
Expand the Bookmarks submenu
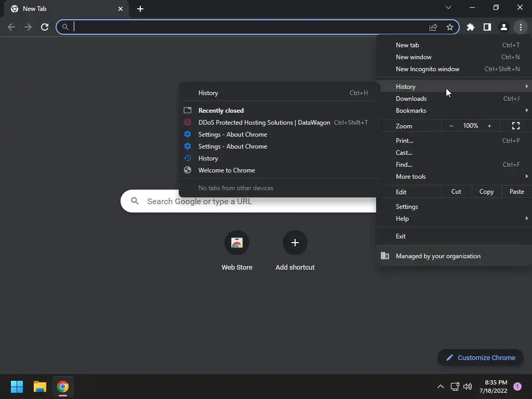click(454, 111)
